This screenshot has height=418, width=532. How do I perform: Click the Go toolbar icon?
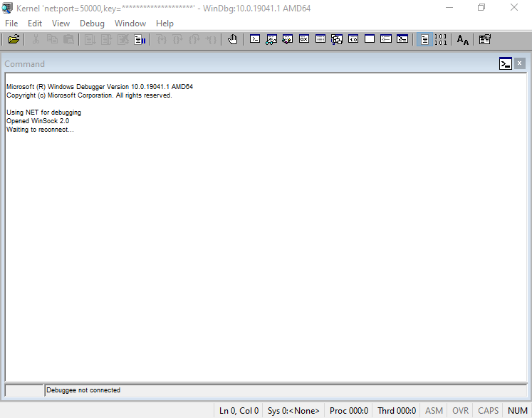tap(90, 39)
